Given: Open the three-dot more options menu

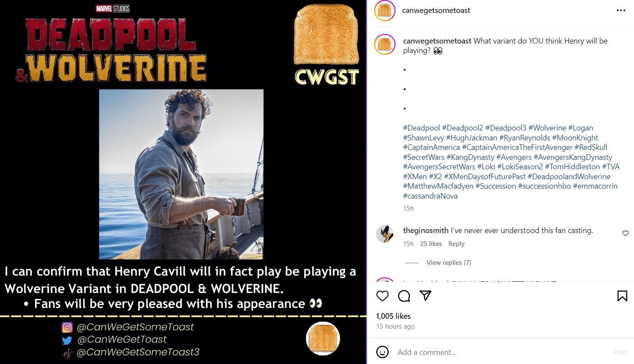Looking at the screenshot, I should click(621, 10).
